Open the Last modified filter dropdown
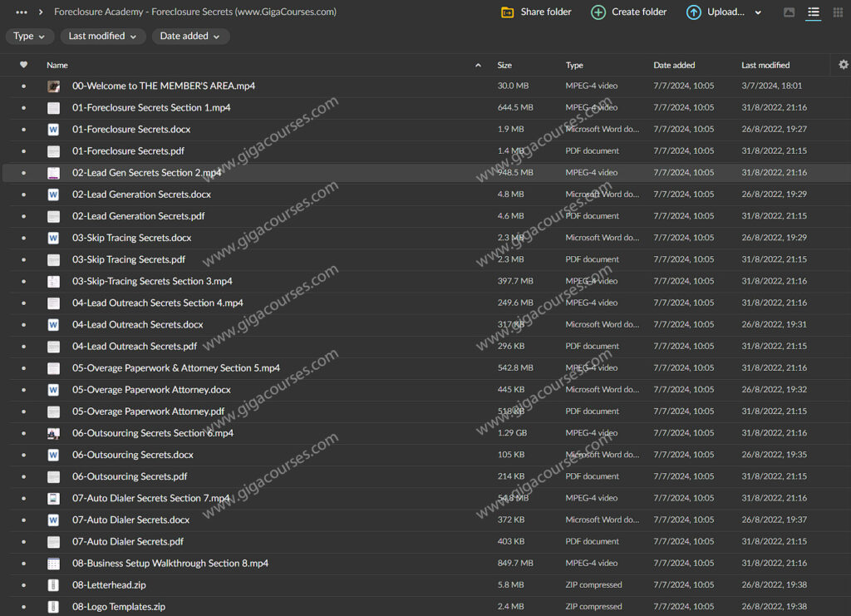The image size is (851, 616). click(x=102, y=36)
